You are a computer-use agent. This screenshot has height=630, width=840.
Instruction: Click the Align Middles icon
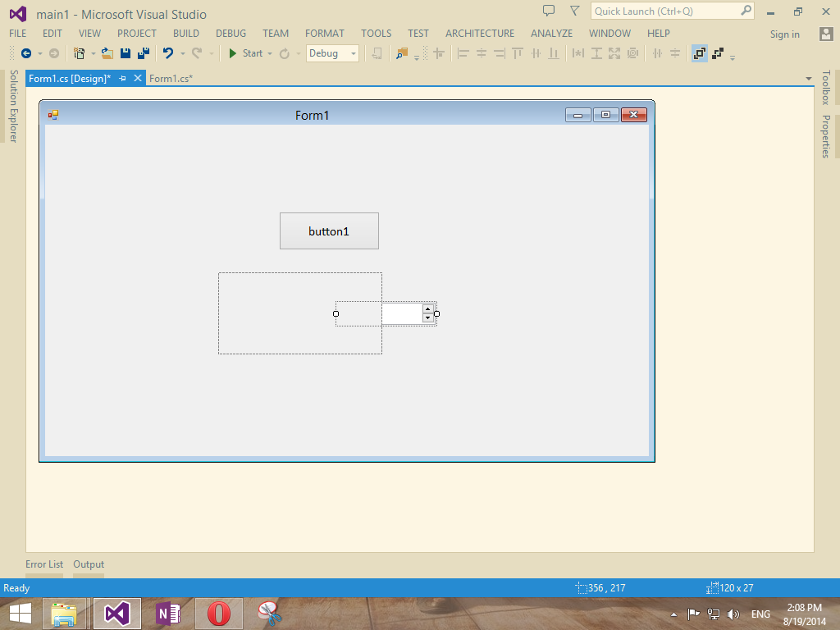(536, 53)
